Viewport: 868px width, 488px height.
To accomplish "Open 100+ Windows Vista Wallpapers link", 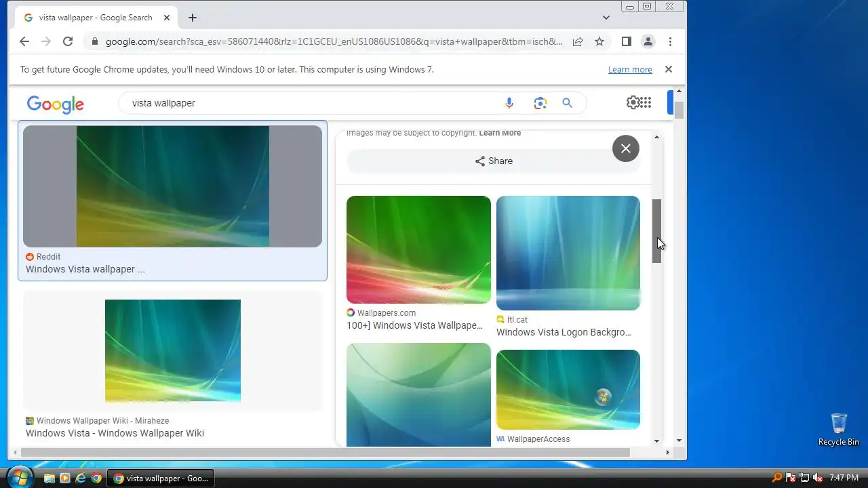I will pyautogui.click(x=414, y=325).
